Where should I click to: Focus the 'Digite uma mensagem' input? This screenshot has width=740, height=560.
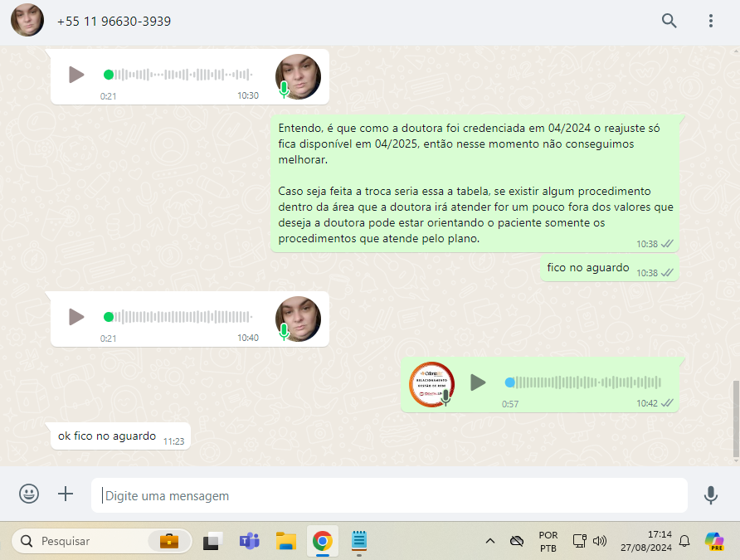click(390, 495)
